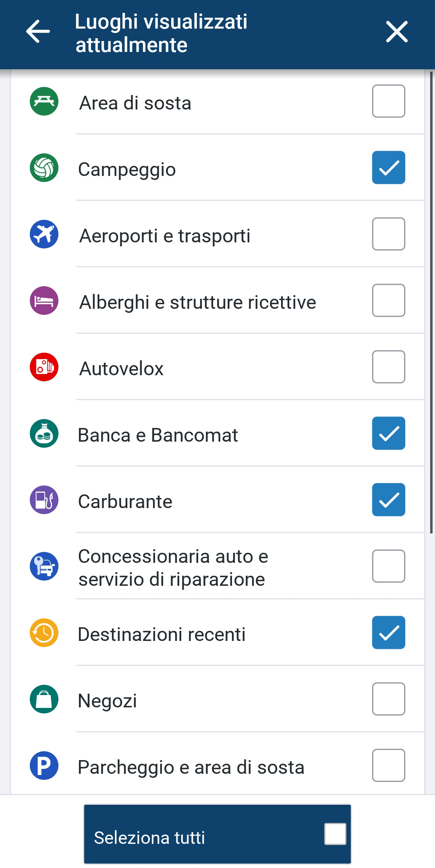This screenshot has width=435, height=868.
Task: Tap the Campeggio ball icon
Action: [x=44, y=167]
